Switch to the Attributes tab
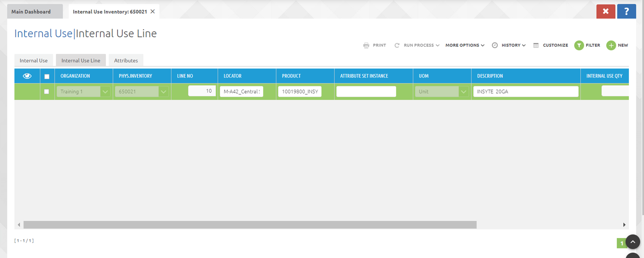Viewport: 644px width, 258px height. [x=126, y=61]
